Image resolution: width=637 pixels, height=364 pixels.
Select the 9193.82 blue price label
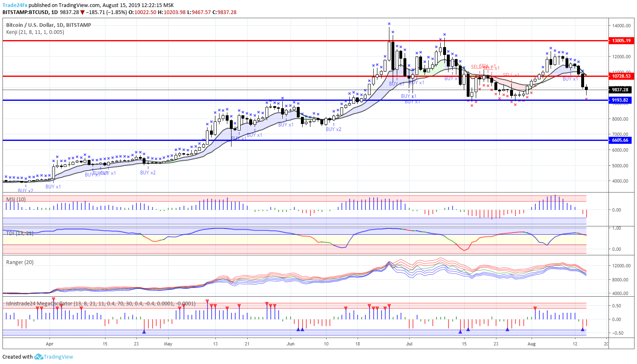(x=621, y=100)
